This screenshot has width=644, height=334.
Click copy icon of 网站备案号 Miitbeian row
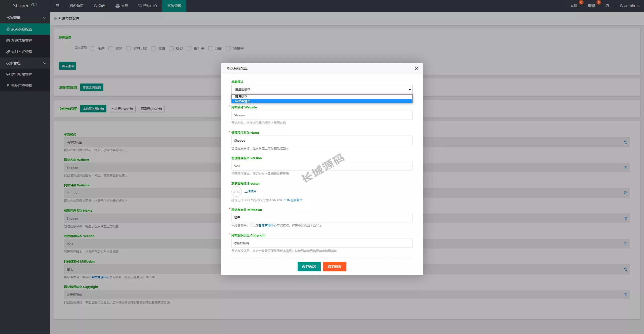coord(625,269)
